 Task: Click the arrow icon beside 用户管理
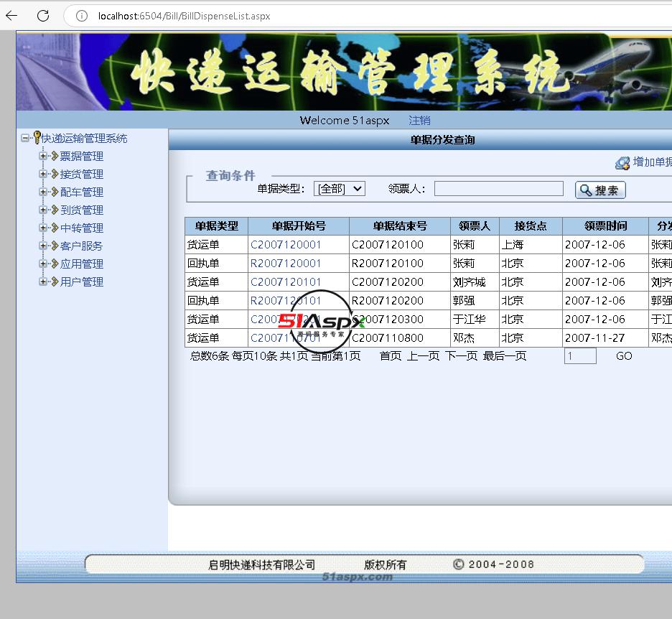54,281
